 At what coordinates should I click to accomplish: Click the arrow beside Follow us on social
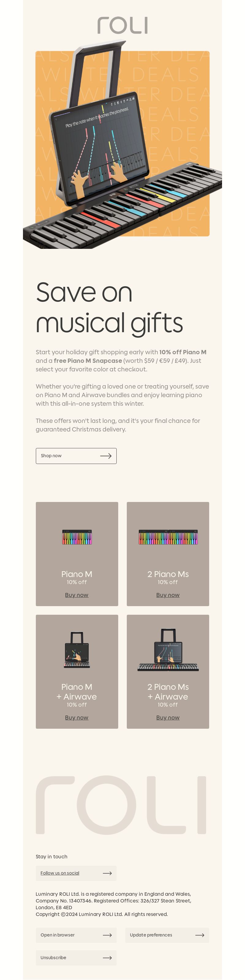[107, 873]
